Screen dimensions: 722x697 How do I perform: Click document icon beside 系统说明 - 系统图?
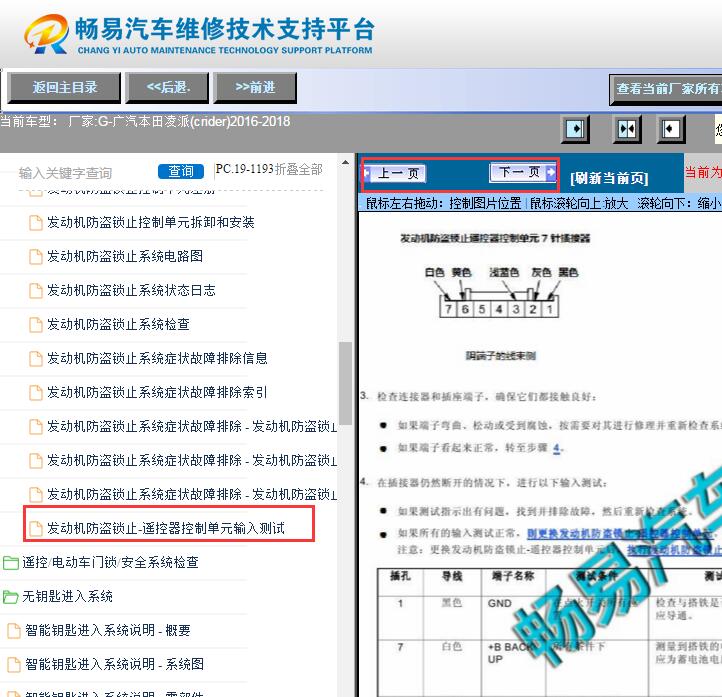(x=14, y=665)
